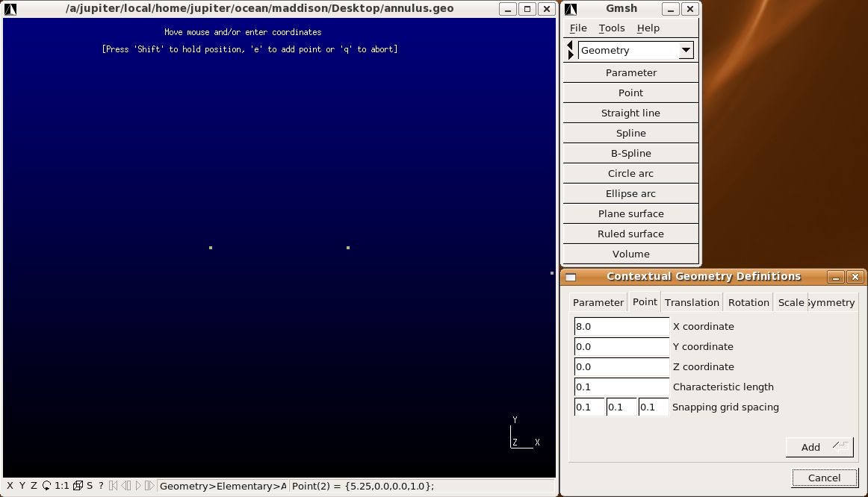Reset scale with the 1:1 button
This screenshot has height=497, width=868.
click(x=62, y=486)
